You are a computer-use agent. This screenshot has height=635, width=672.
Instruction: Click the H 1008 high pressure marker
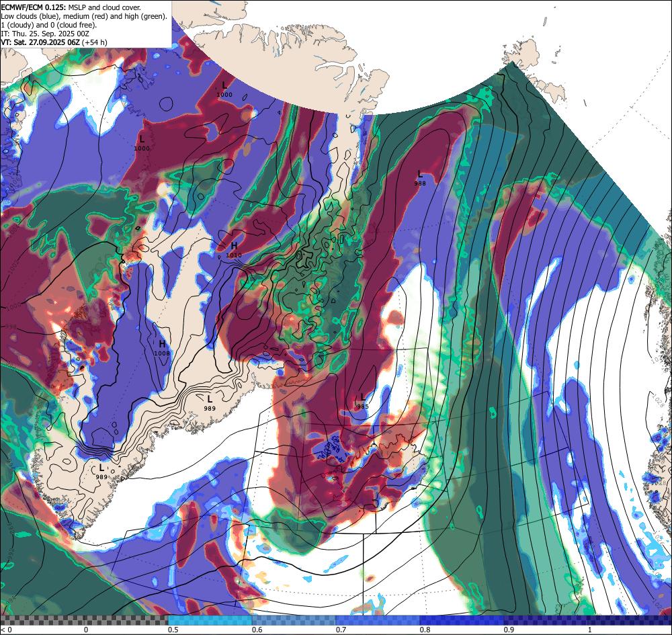(162, 348)
